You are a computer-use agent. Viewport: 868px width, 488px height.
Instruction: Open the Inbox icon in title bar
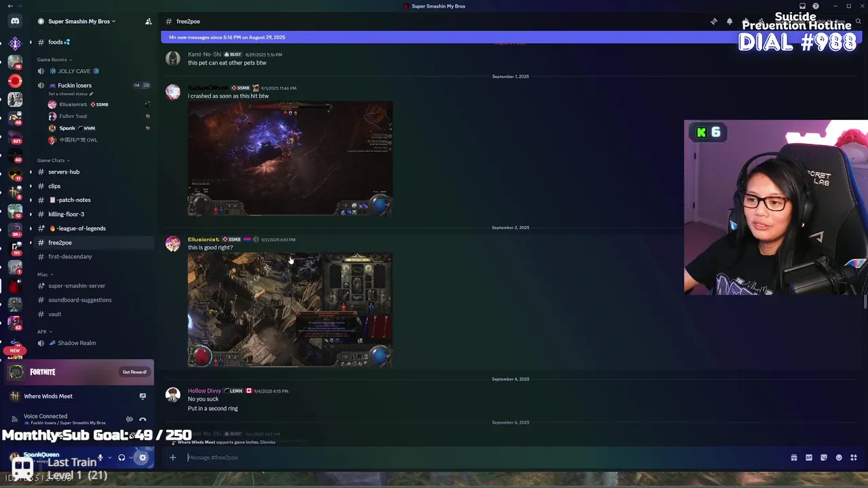tap(802, 6)
